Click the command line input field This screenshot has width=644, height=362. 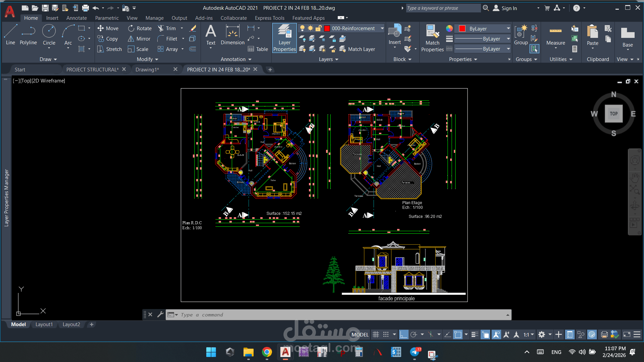[x=335, y=315]
